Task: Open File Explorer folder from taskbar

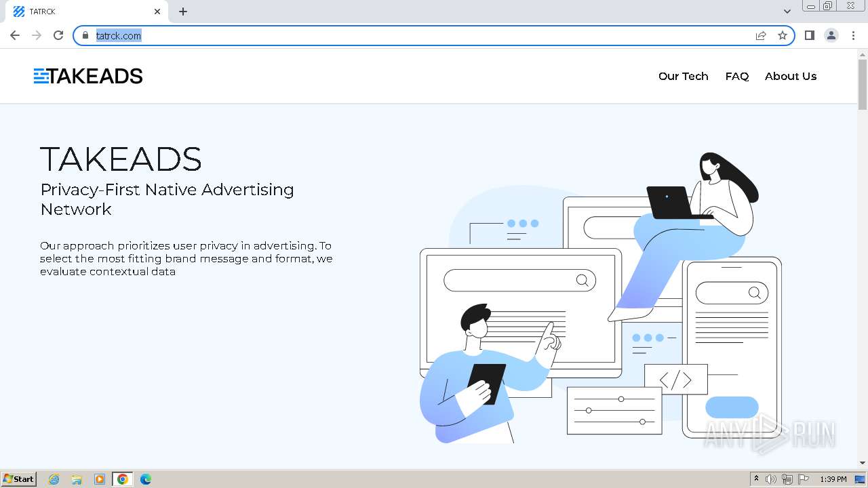Action: tap(77, 479)
